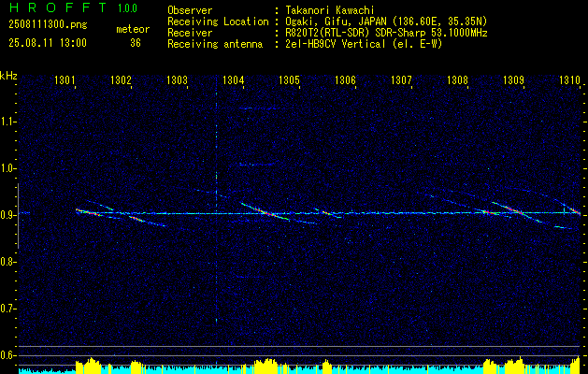Click the vertical noise spike line before 1304
588x374 pixels.
tap(216, 205)
